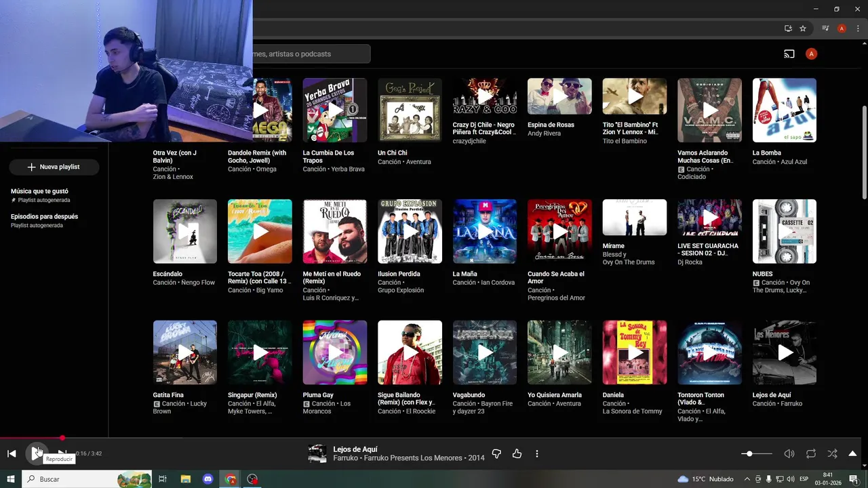Play the Gatita Fina cover
This screenshot has width=868, height=488.
tap(185, 352)
